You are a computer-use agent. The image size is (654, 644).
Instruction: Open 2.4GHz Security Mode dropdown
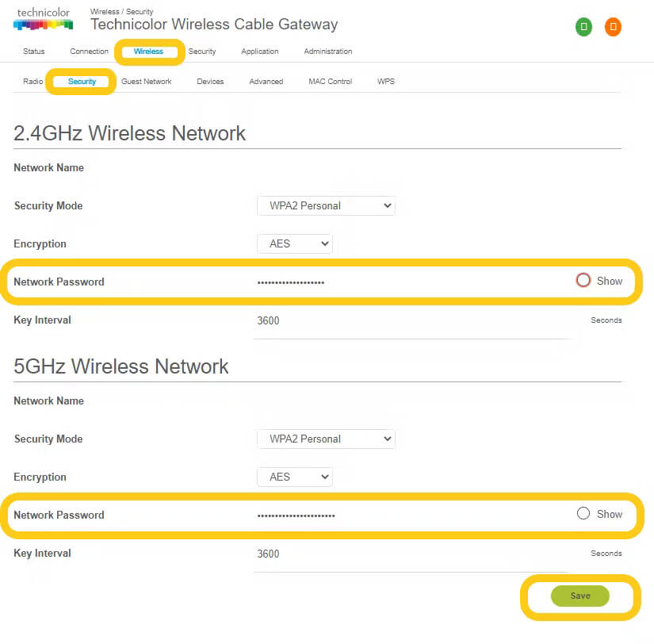(326, 205)
